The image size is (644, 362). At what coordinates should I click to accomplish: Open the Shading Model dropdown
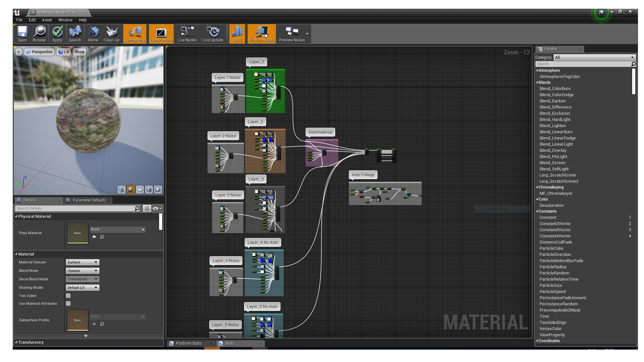[83, 288]
